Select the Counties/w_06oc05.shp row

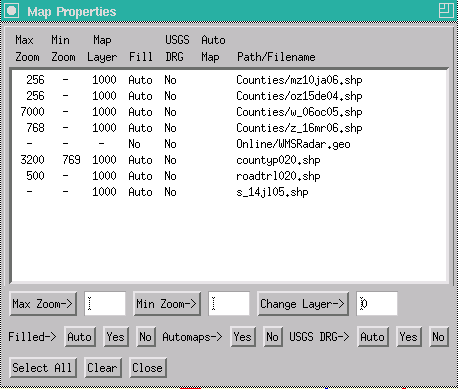point(229,112)
